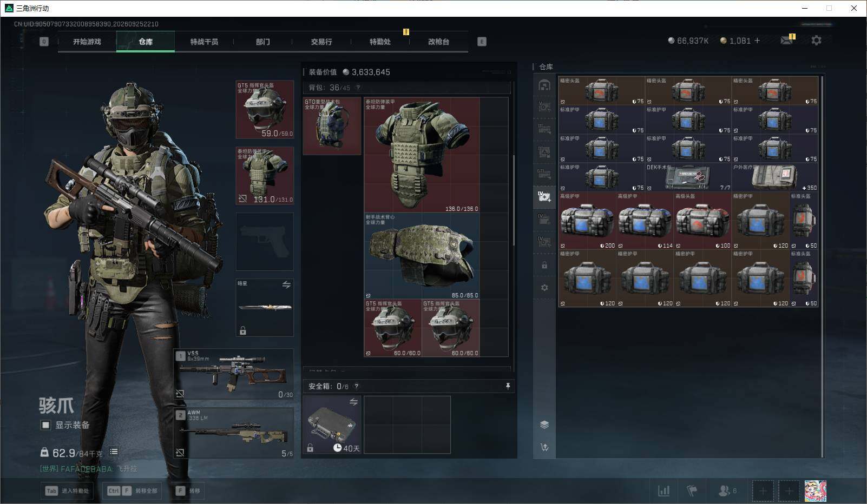Select the 户外医疗箱 item 350
Image resolution: width=867 pixels, height=504 pixels.
(x=775, y=177)
